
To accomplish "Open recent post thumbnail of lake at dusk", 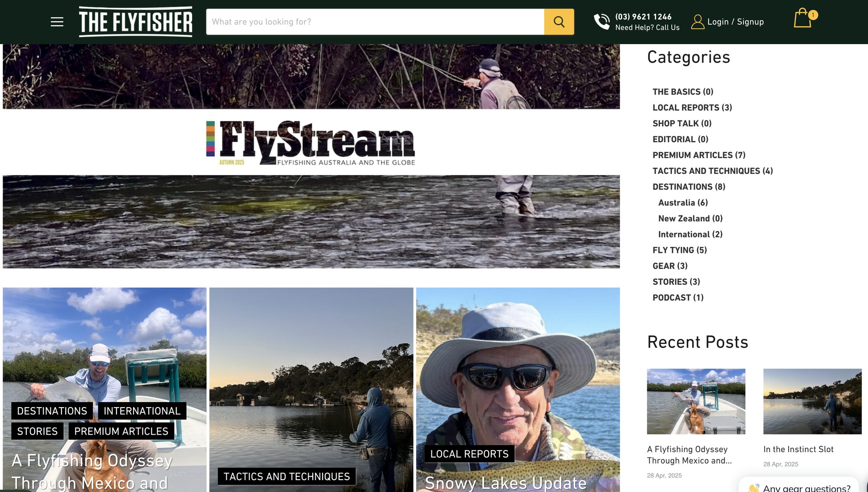I will [812, 401].
